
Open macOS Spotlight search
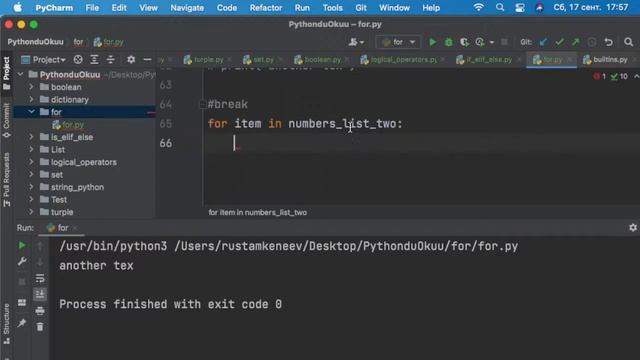(x=500, y=8)
